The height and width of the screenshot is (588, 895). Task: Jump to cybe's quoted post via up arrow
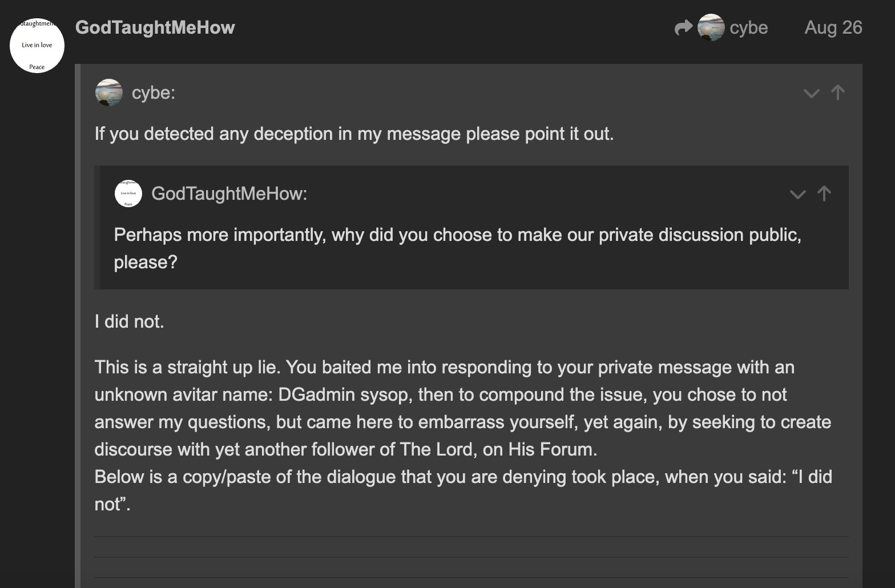(x=837, y=92)
